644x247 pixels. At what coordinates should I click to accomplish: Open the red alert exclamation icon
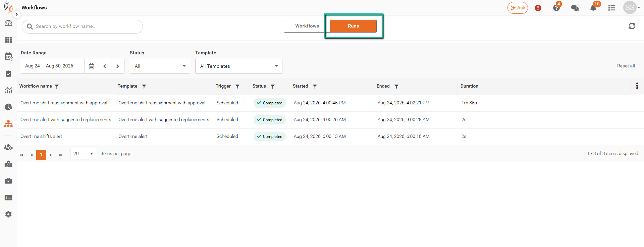coord(538,8)
